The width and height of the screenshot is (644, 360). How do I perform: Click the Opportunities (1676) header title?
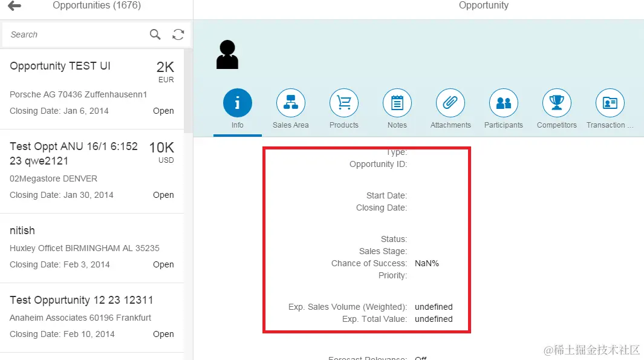click(x=97, y=5)
